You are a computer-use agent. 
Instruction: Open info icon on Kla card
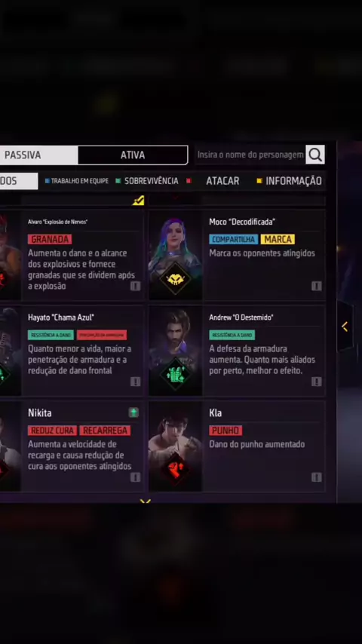pyautogui.click(x=317, y=477)
